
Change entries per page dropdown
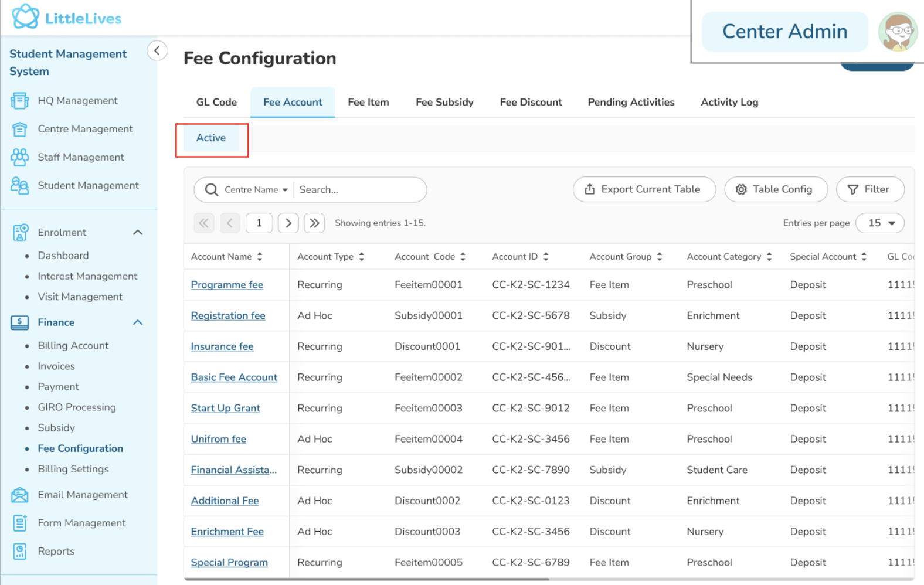879,223
